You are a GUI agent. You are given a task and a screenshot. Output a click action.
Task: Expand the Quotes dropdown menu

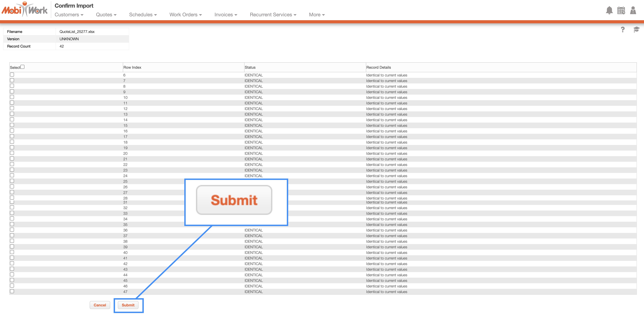point(106,15)
